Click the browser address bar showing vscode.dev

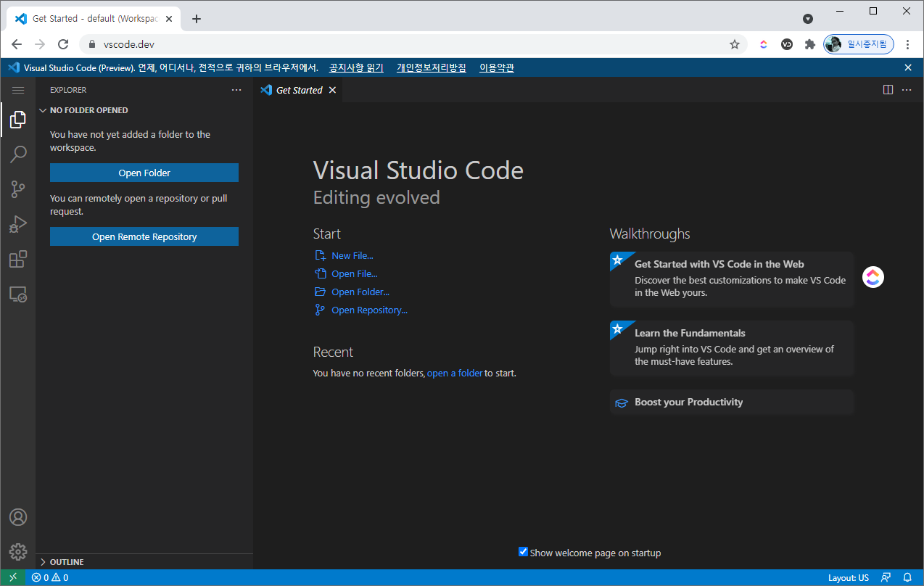[413, 44]
